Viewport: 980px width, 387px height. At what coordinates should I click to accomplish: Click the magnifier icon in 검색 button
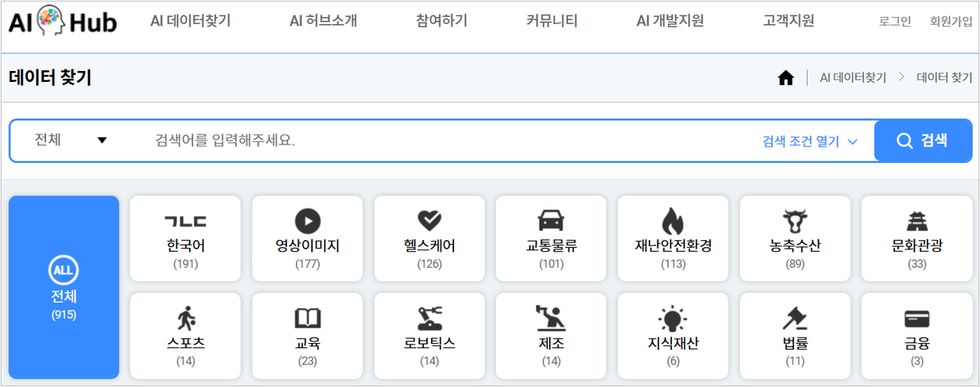pos(904,141)
